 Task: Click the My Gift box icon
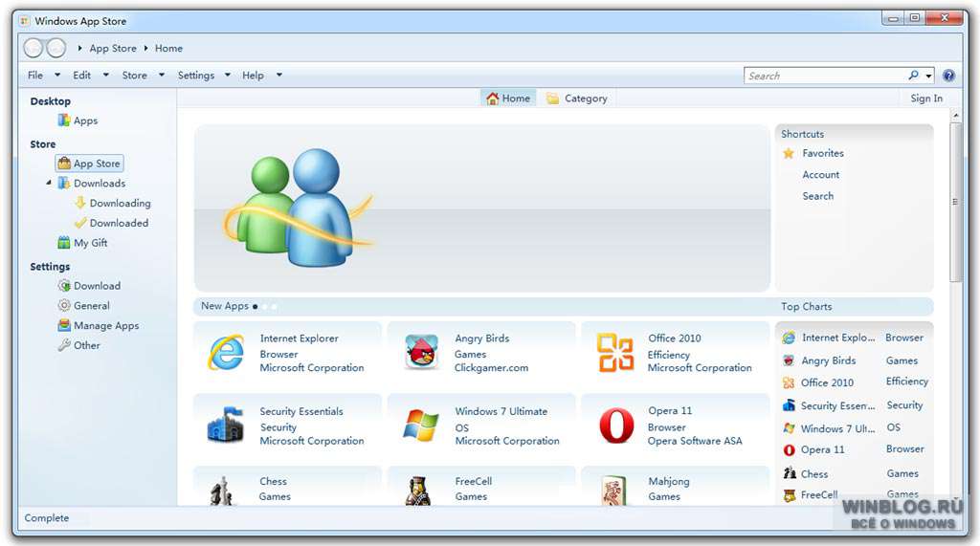(x=64, y=242)
